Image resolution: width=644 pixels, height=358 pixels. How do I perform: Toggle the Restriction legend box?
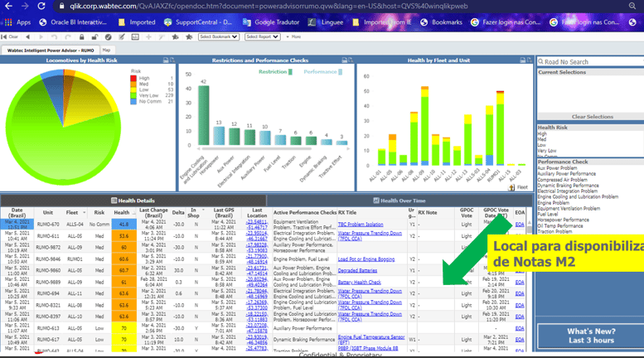[290, 72]
